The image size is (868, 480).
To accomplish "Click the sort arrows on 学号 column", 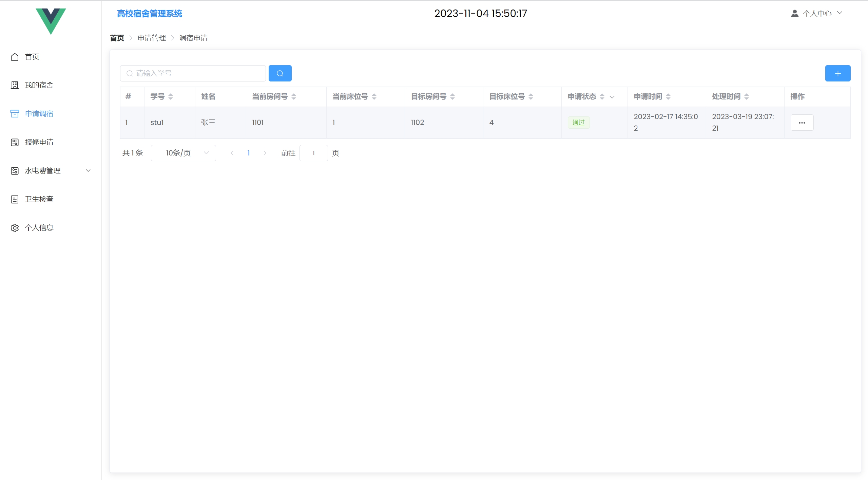I will [171, 97].
